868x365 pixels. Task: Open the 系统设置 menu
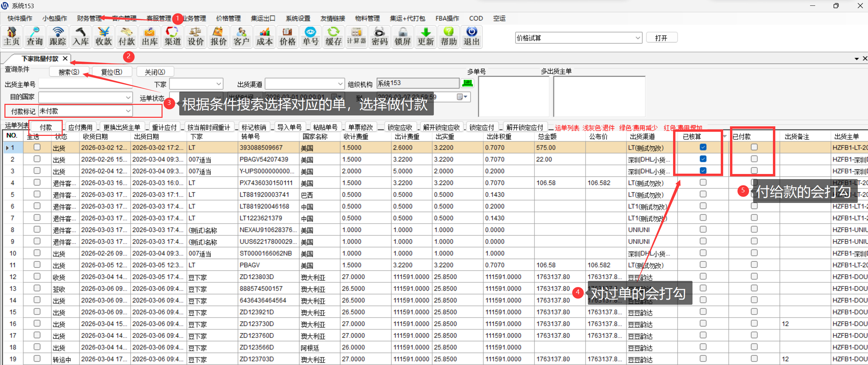tap(298, 18)
